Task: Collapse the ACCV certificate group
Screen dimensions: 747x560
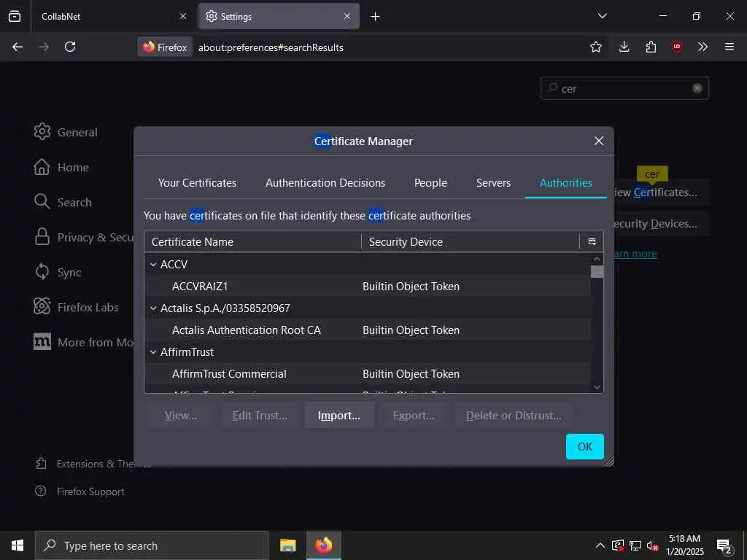Action: pyautogui.click(x=153, y=264)
